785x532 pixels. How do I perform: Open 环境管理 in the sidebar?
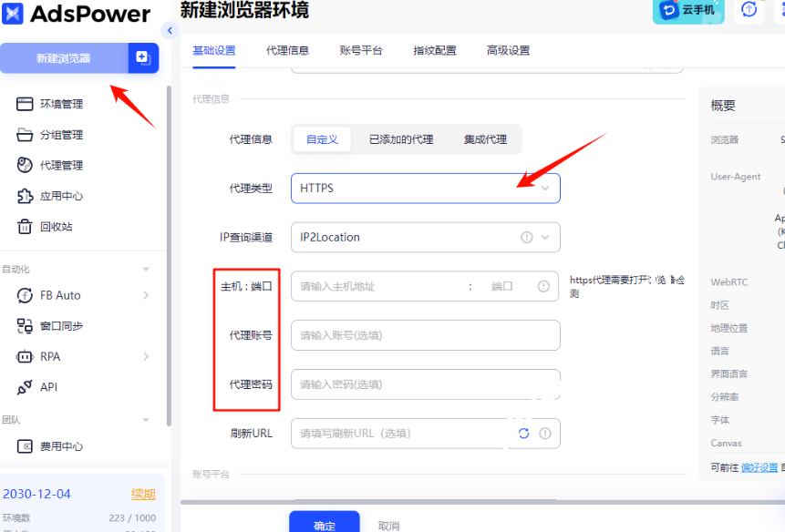(x=61, y=104)
